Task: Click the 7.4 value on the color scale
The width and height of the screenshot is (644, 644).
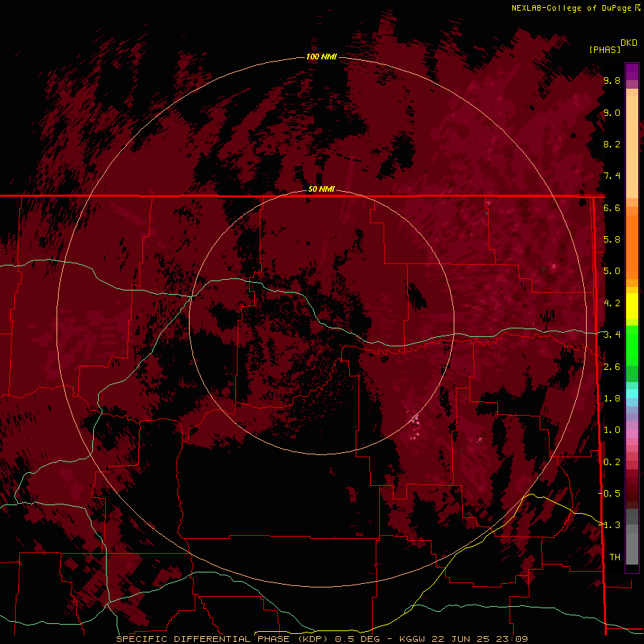Action: (612, 176)
